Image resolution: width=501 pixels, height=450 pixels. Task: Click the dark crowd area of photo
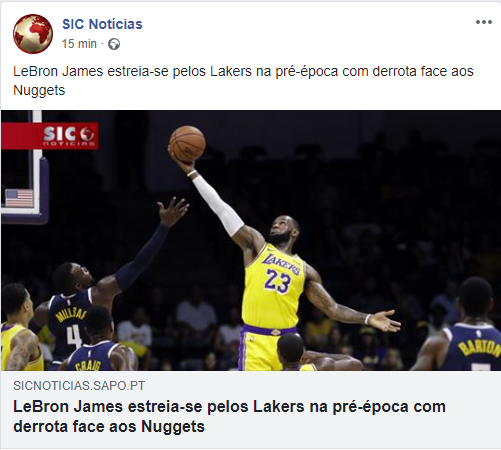pyautogui.click(x=383, y=187)
